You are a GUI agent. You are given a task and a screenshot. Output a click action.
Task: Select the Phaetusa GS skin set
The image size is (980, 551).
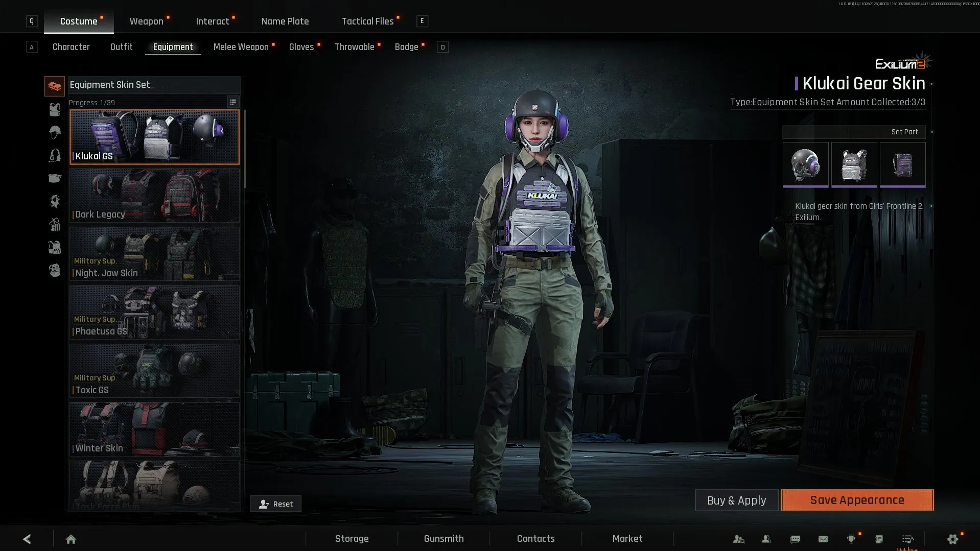154,313
